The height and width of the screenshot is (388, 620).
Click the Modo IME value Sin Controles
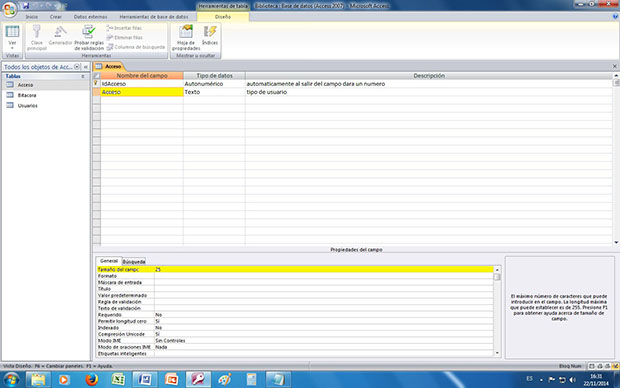(x=324, y=341)
